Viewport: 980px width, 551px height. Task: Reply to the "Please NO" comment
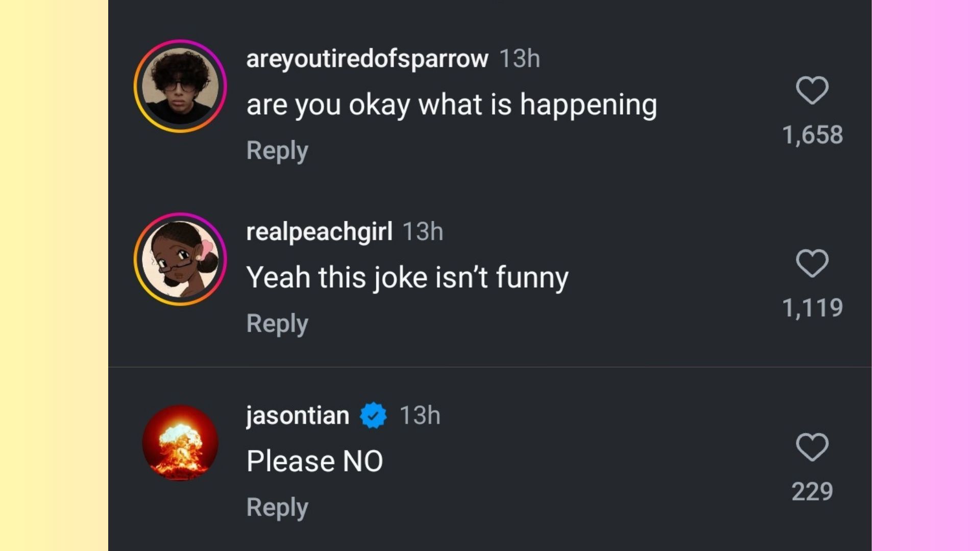click(277, 507)
